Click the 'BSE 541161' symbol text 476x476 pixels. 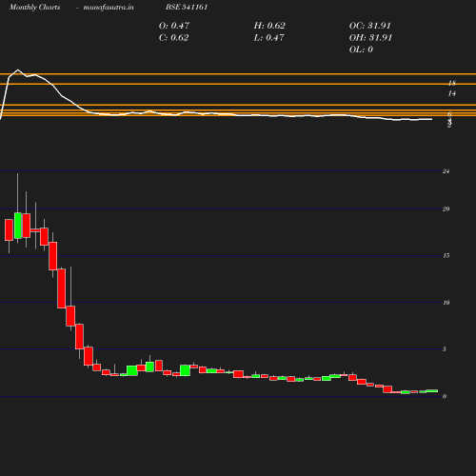187,7
